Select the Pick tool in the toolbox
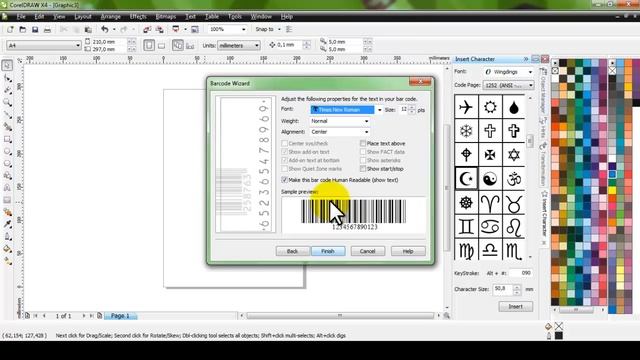The width and height of the screenshot is (640, 360). pyautogui.click(x=7, y=65)
